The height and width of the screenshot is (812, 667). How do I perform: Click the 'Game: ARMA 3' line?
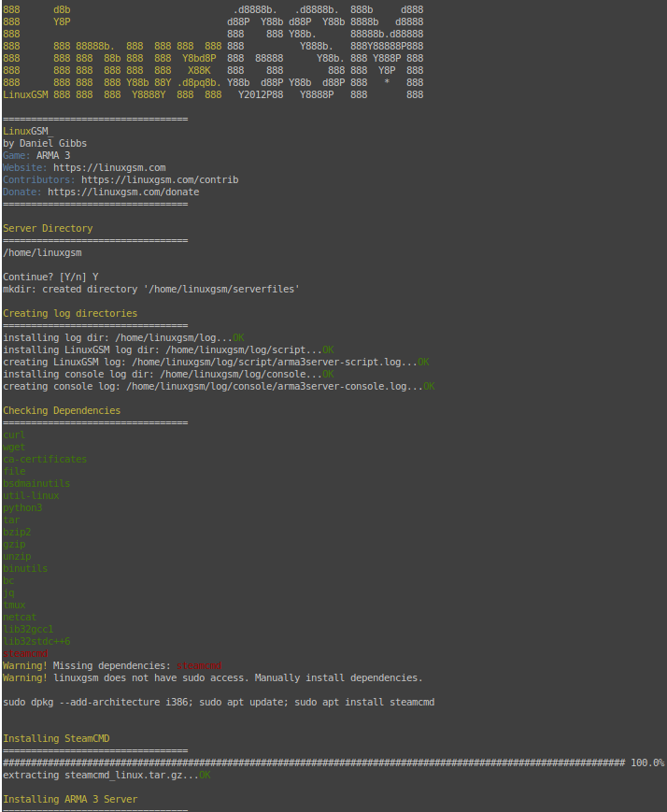[36, 155]
